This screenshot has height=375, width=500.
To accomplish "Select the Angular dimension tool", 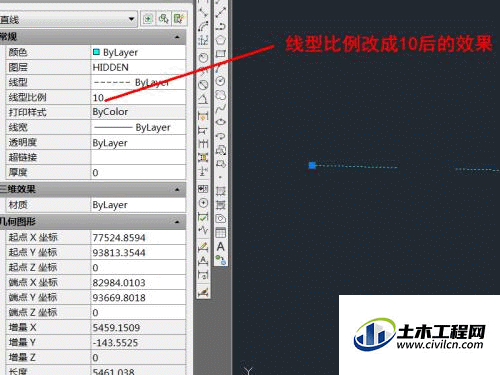I will coord(203,99).
